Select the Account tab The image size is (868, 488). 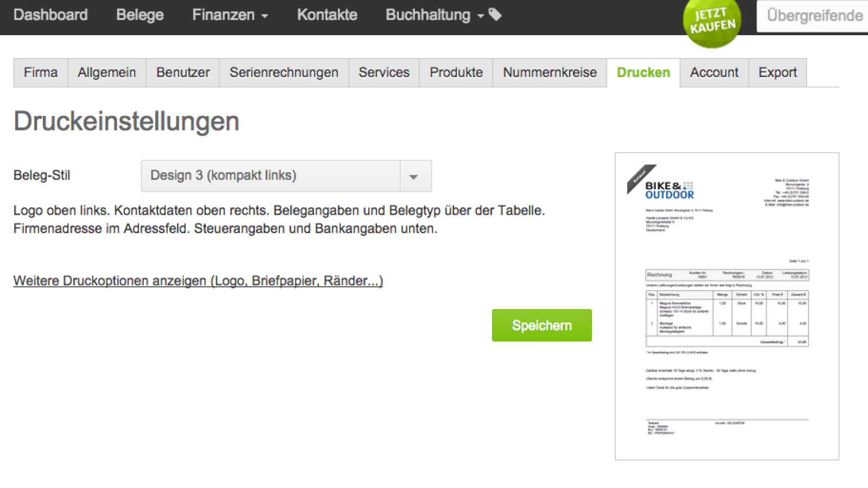[714, 72]
